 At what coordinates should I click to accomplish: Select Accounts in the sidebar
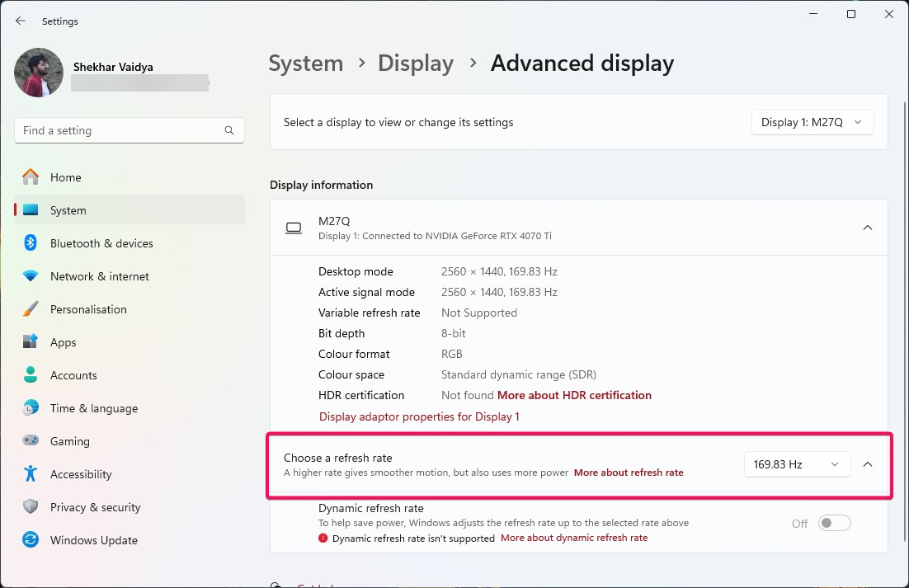point(74,374)
